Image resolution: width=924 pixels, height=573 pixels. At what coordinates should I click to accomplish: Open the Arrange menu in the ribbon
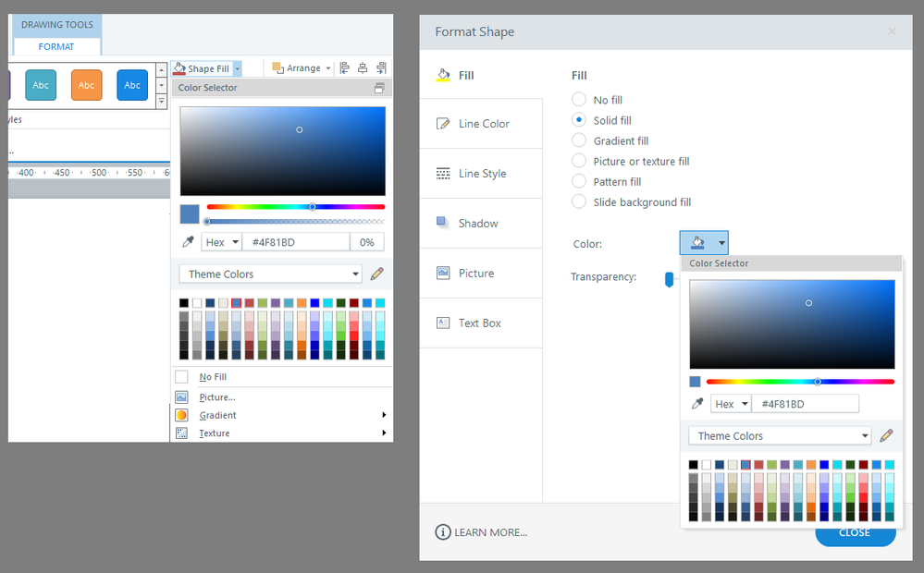(302, 68)
